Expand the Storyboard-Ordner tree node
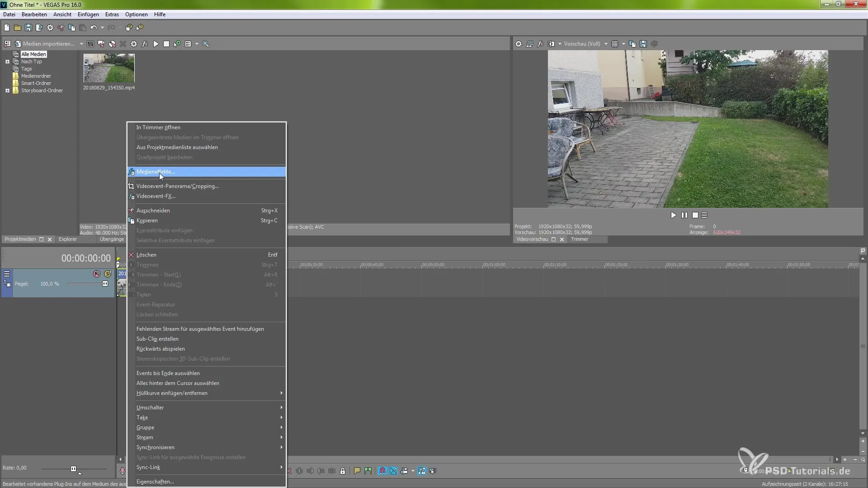 click(x=7, y=90)
